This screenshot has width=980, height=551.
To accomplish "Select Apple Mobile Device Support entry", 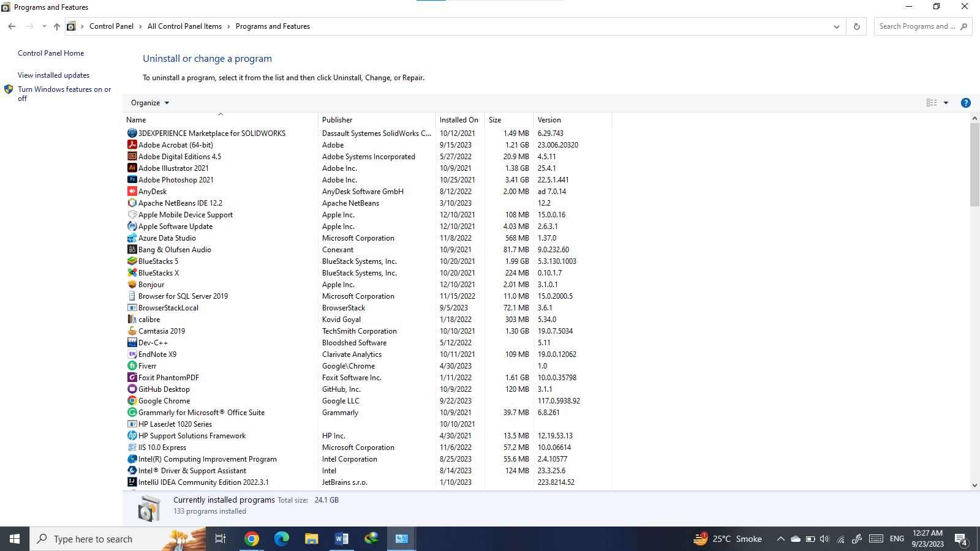I will [x=367, y=214].
